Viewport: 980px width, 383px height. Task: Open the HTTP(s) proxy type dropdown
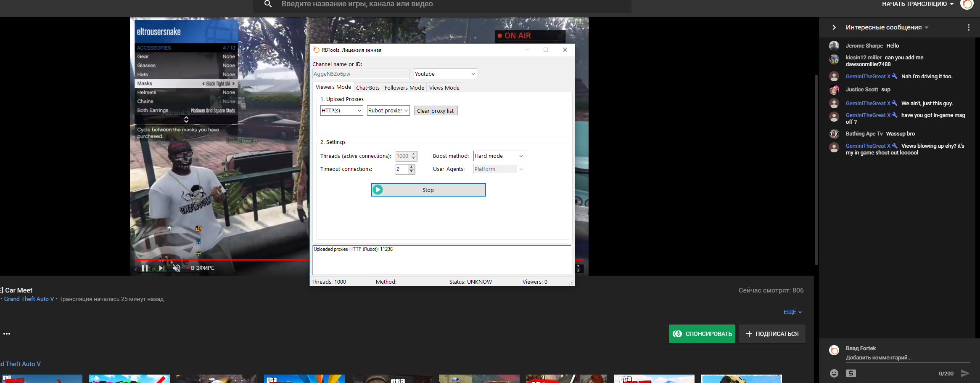[x=341, y=111]
